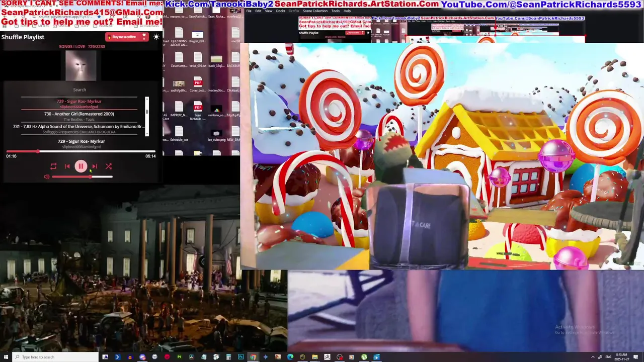Screen dimensions: 644x362
Task: Select the tasks_095.txt desktop file
Action: coord(198,60)
